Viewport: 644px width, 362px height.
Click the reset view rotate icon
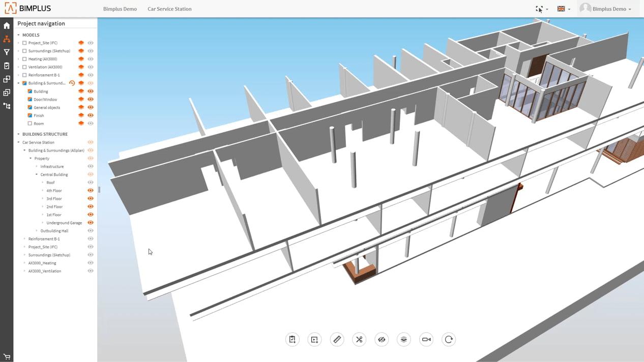[x=449, y=340]
